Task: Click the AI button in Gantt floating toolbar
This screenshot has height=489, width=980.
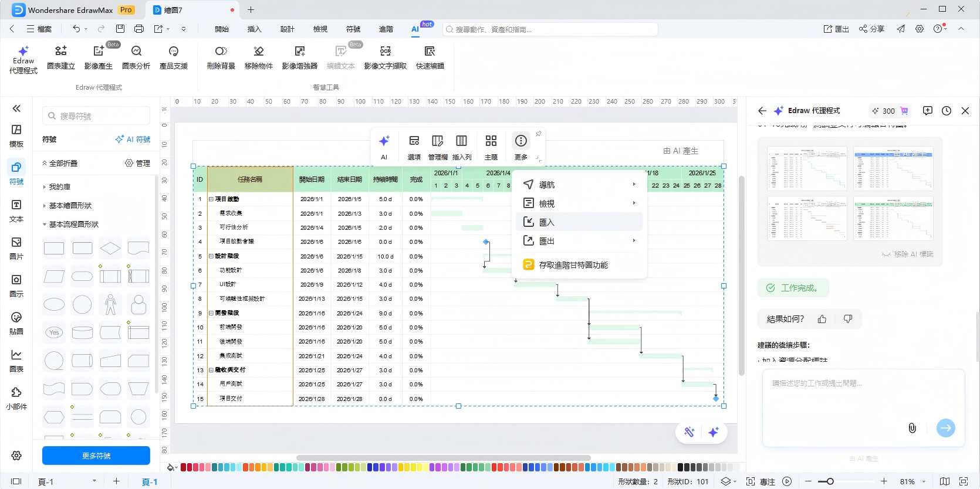Action: pos(384,147)
